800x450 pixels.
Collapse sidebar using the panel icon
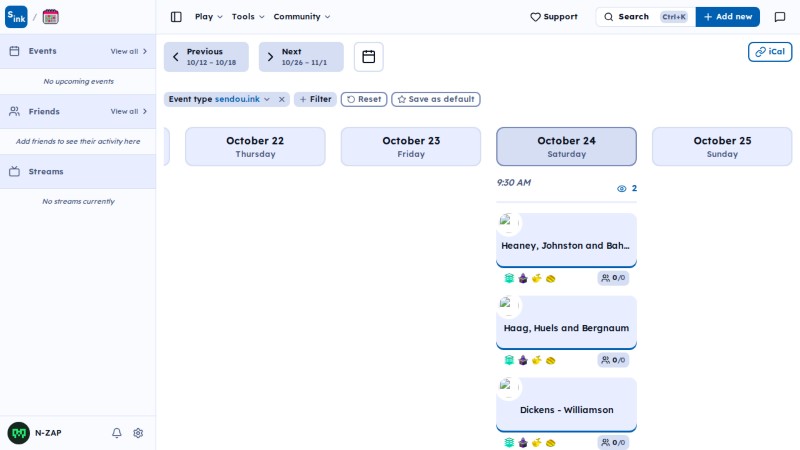pos(176,17)
